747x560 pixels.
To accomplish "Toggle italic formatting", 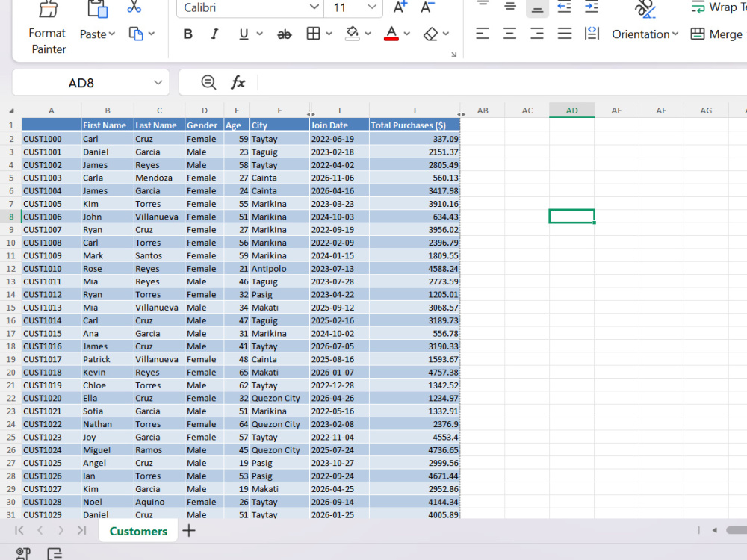I will (215, 34).
